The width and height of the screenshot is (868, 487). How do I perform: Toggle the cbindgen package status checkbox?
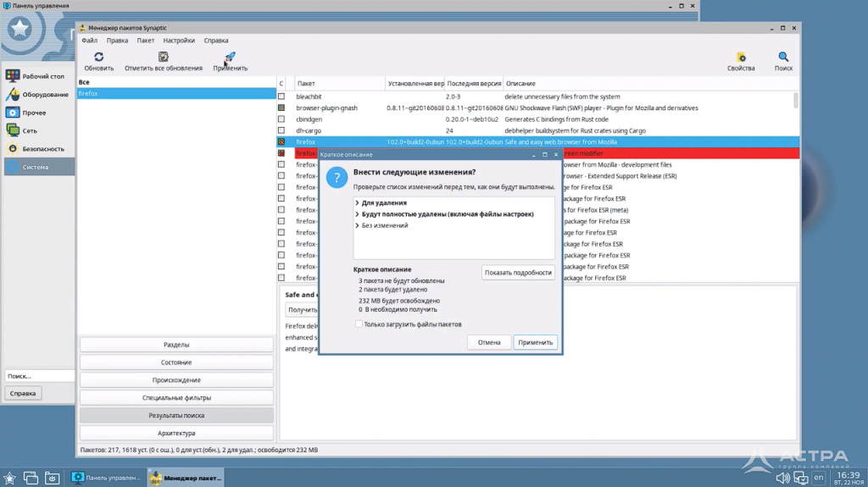(x=281, y=119)
